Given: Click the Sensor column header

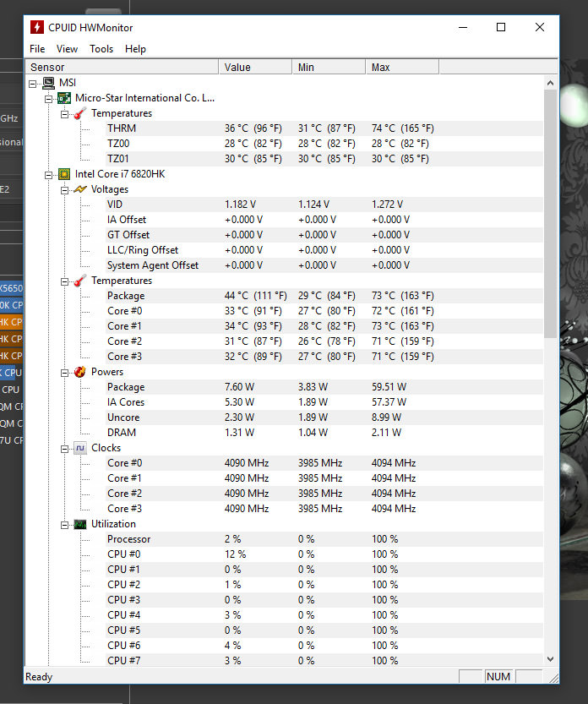Looking at the screenshot, I should pyautogui.click(x=122, y=68).
